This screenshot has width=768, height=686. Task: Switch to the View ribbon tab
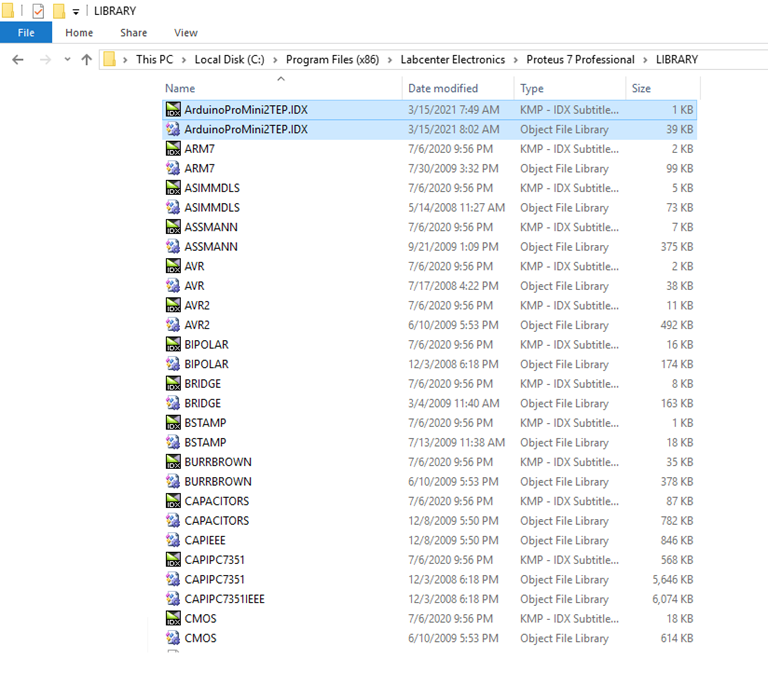point(186,33)
